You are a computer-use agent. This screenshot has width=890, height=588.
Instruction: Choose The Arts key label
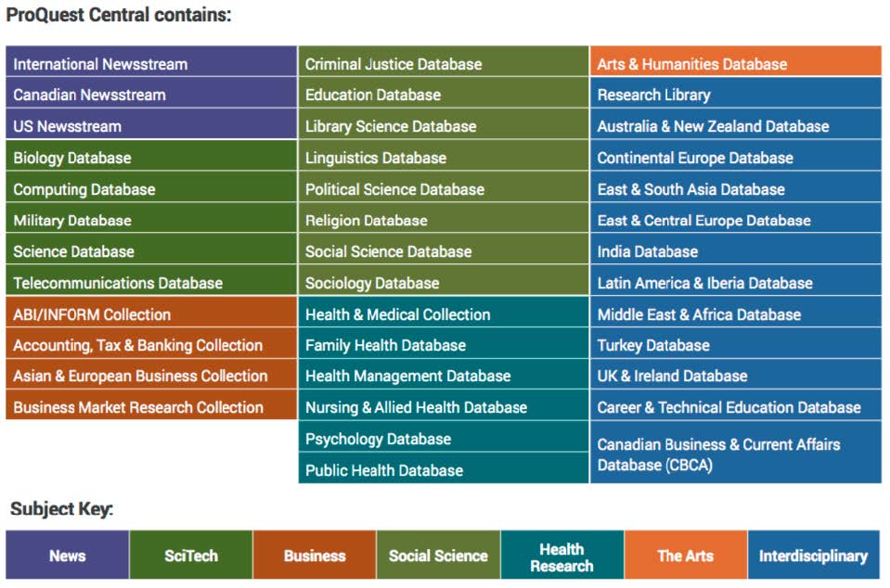click(x=686, y=556)
